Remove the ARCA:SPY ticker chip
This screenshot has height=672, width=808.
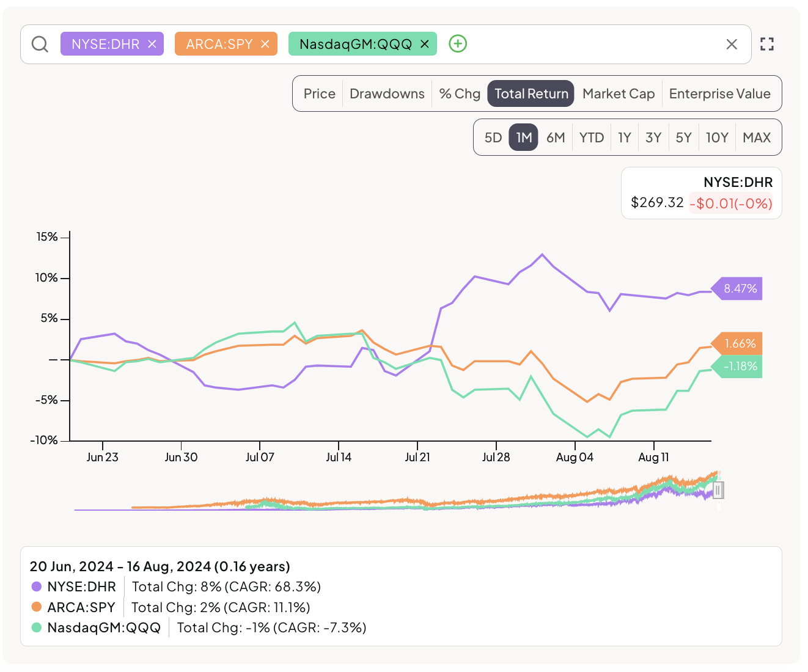coord(265,44)
